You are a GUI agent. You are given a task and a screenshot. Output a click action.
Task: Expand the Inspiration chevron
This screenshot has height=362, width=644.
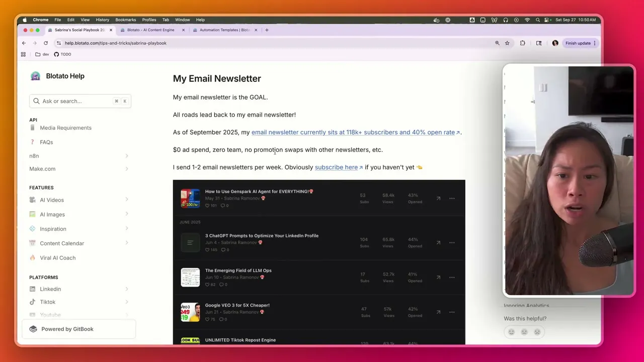(126, 229)
